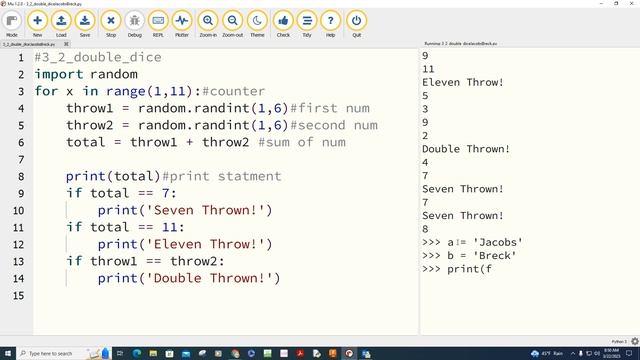Save the current script with Save

pyautogui.click(x=85, y=24)
